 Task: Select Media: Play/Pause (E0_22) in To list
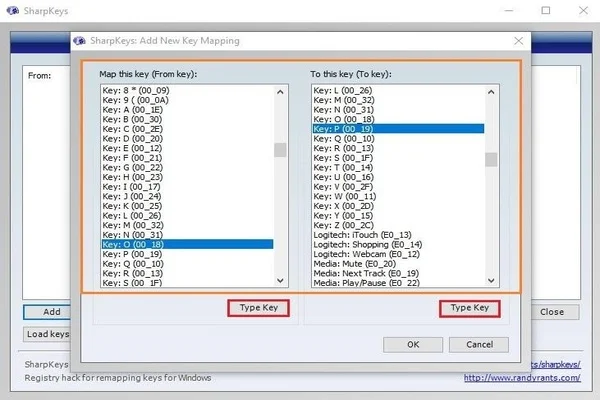click(x=398, y=283)
